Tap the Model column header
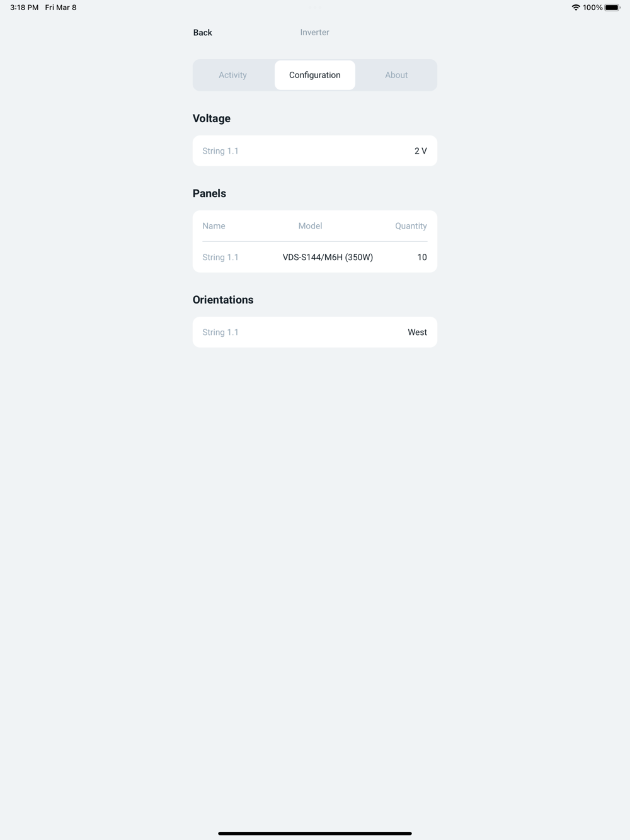Image resolution: width=630 pixels, height=840 pixels. 310,226
